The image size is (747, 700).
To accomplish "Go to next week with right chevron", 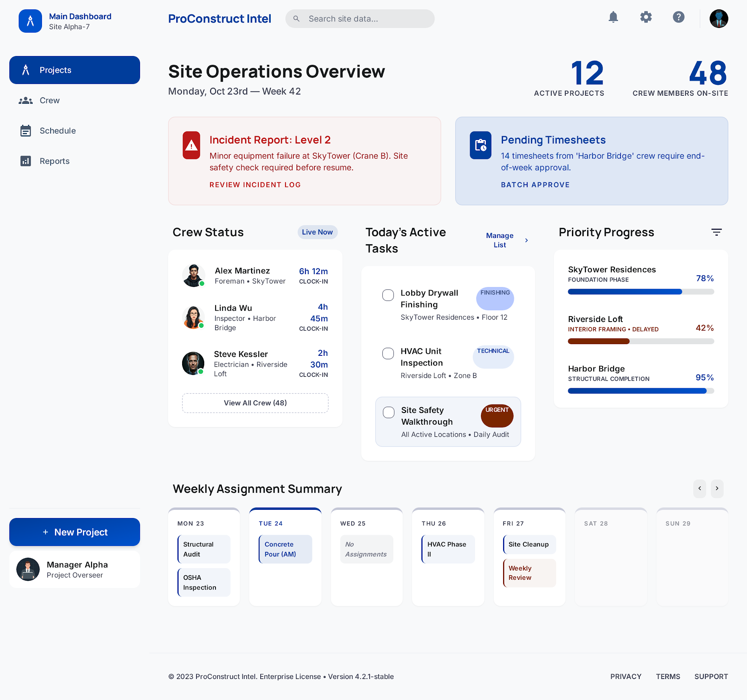I will pos(717,488).
